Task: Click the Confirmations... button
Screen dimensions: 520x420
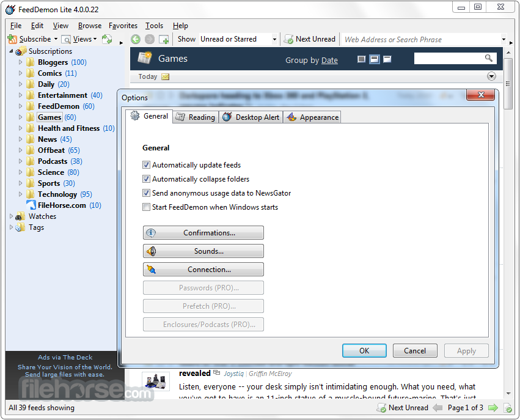Action: tap(203, 232)
